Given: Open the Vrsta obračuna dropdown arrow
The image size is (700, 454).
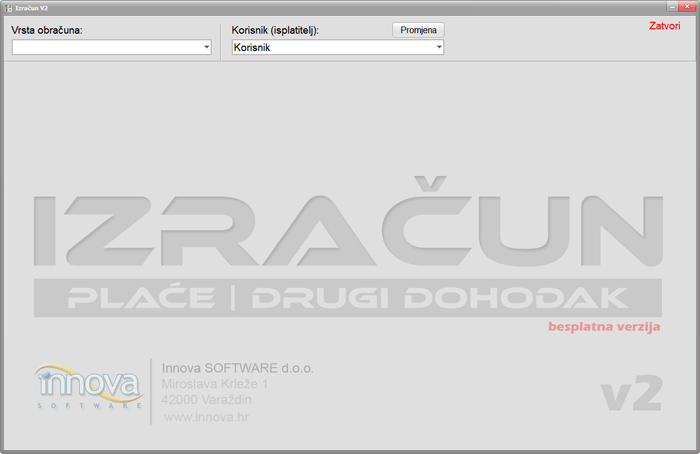Looking at the screenshot, I should 206,47.
